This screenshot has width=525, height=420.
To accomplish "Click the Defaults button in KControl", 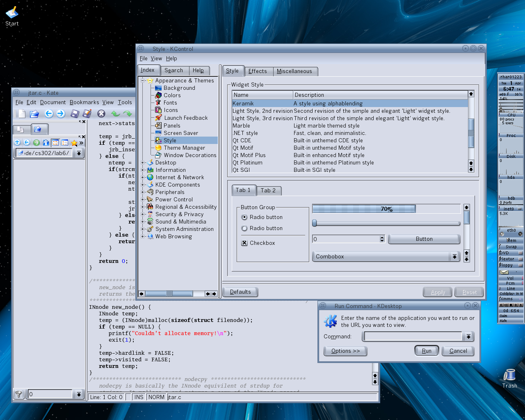I will point(240,292).
